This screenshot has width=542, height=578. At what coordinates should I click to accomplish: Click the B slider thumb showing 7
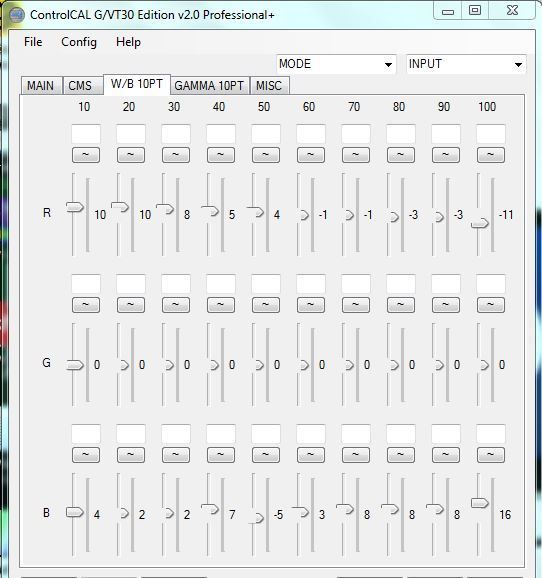(210, 509)
